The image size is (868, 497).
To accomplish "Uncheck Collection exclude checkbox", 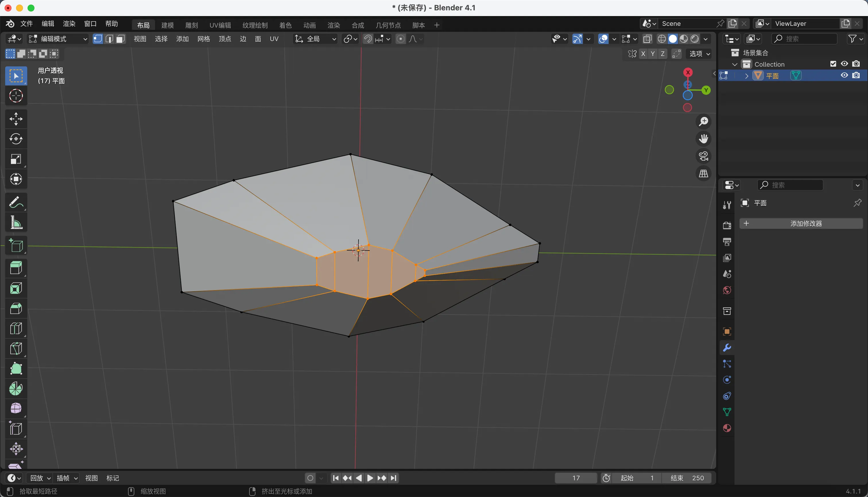I will click(x=833, y=64).
